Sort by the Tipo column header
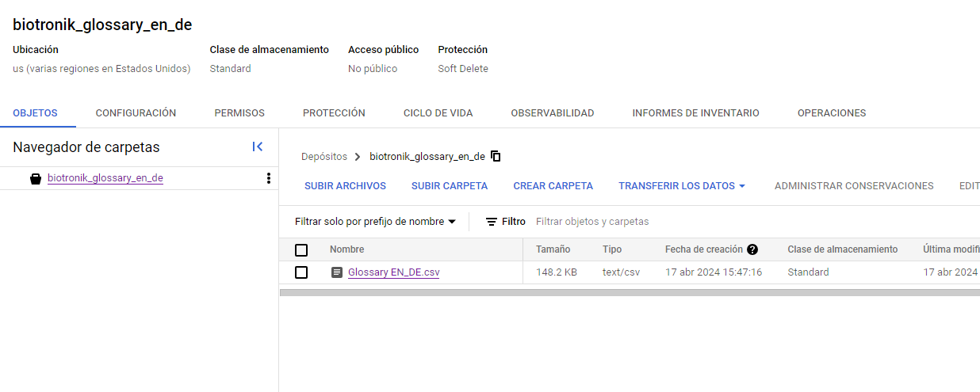The width and height of the screenshot is (980, 392). (612, 249)
